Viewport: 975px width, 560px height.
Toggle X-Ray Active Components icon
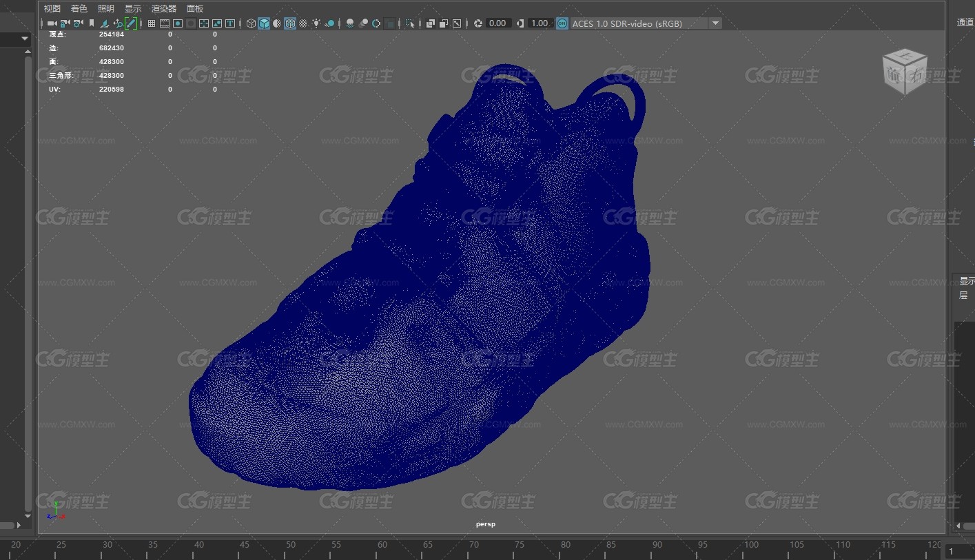tap(444, 23)
